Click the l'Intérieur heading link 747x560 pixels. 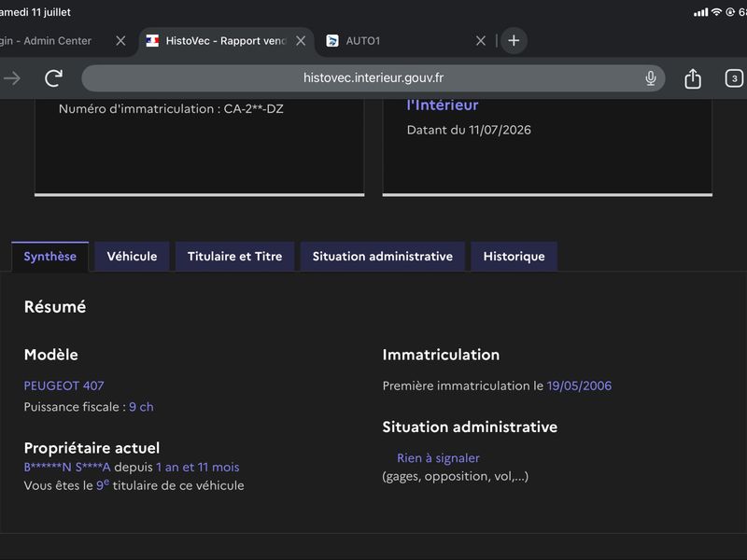[x=442, y=105]
